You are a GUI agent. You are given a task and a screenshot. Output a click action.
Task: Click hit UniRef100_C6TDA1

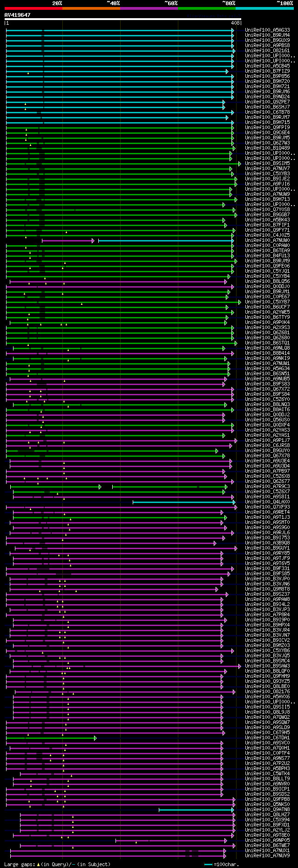pos(267,738)
